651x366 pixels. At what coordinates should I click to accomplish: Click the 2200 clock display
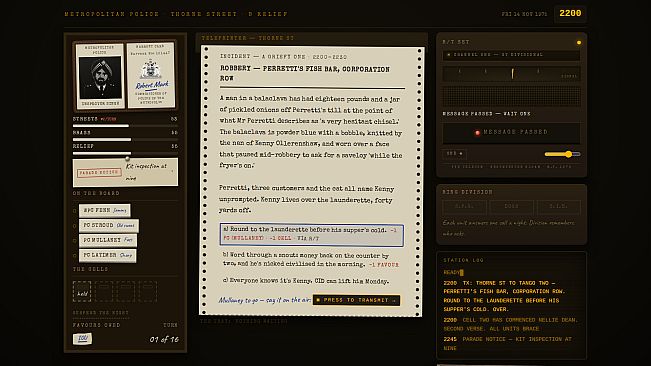[x=570, y=14]
